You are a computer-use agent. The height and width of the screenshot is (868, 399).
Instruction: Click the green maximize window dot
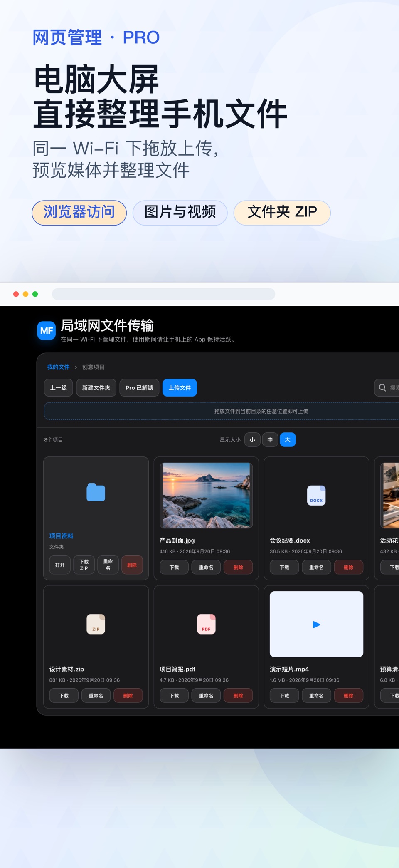tap(35, 294)
